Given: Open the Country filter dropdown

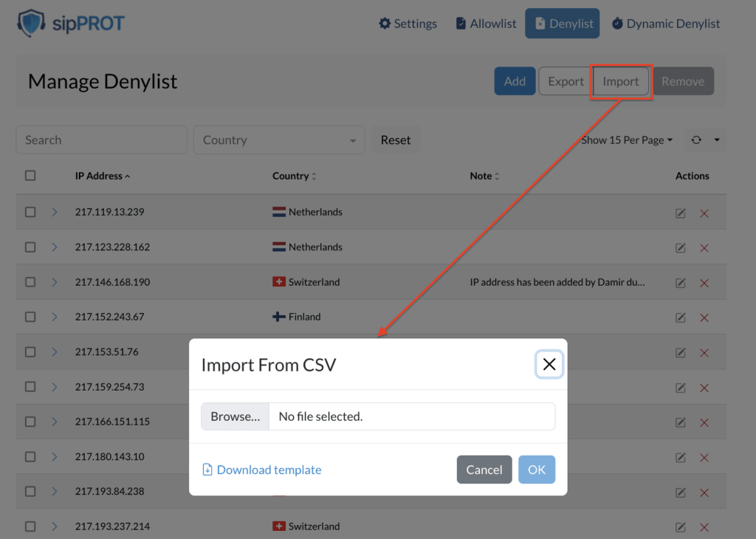Looking at the screenshot, I should [279, 140].
